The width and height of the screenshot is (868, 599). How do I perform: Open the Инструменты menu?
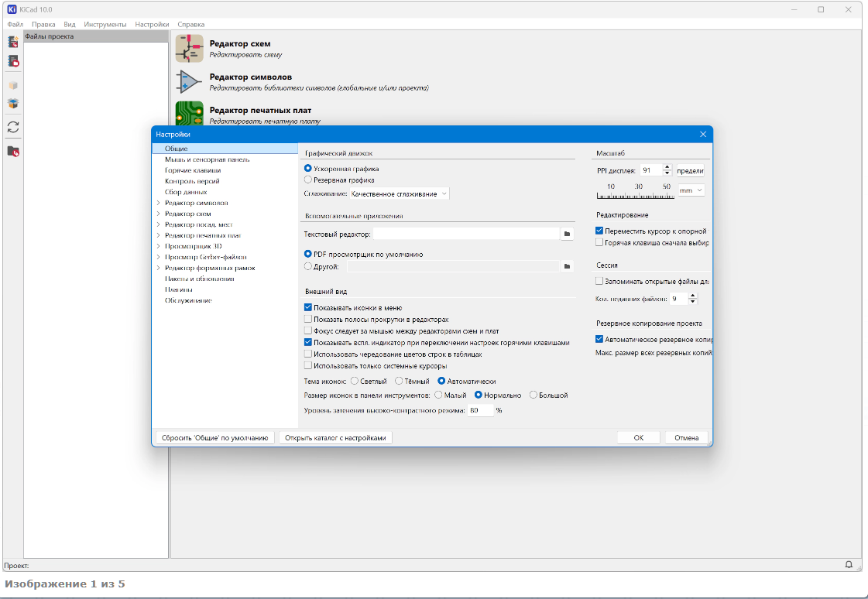point(105,25)
